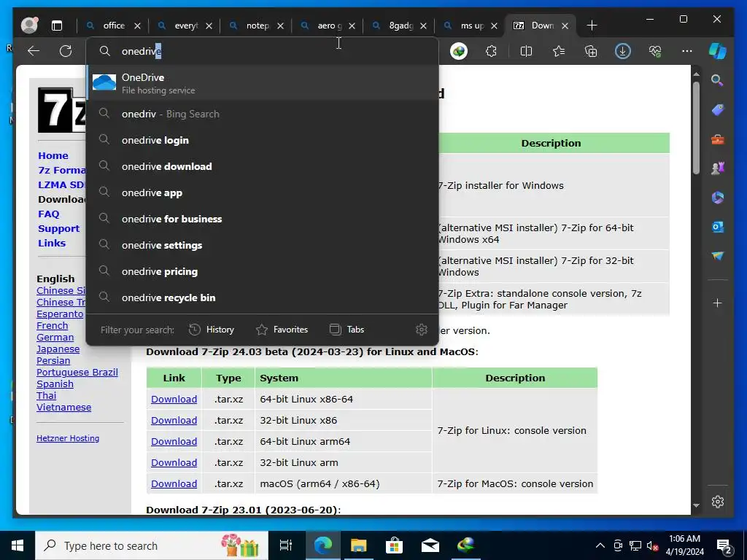Open the Hetzner Hosting link
747x560 pixels.
pyautogui.click(x=68, y=438)
